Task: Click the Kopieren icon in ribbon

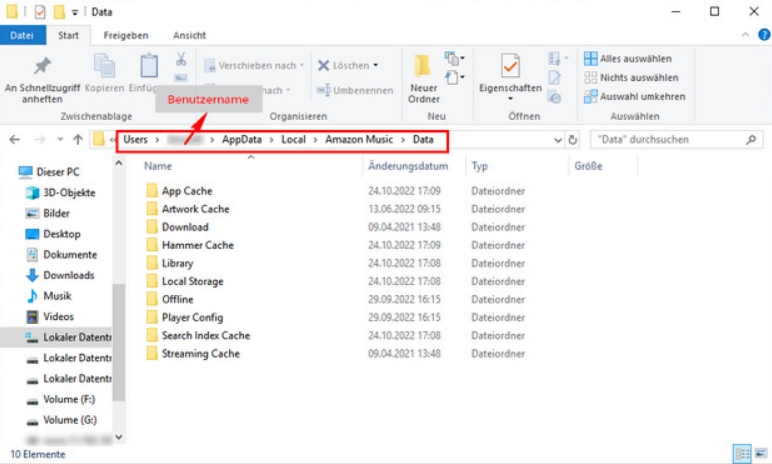Action: [x=105, y=67]
